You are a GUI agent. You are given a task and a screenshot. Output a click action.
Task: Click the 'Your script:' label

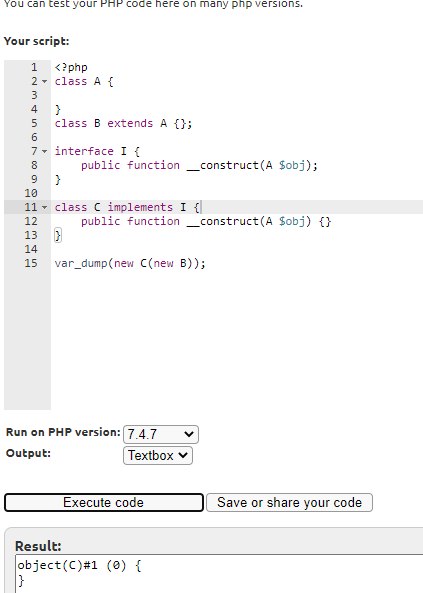[37, 41]
